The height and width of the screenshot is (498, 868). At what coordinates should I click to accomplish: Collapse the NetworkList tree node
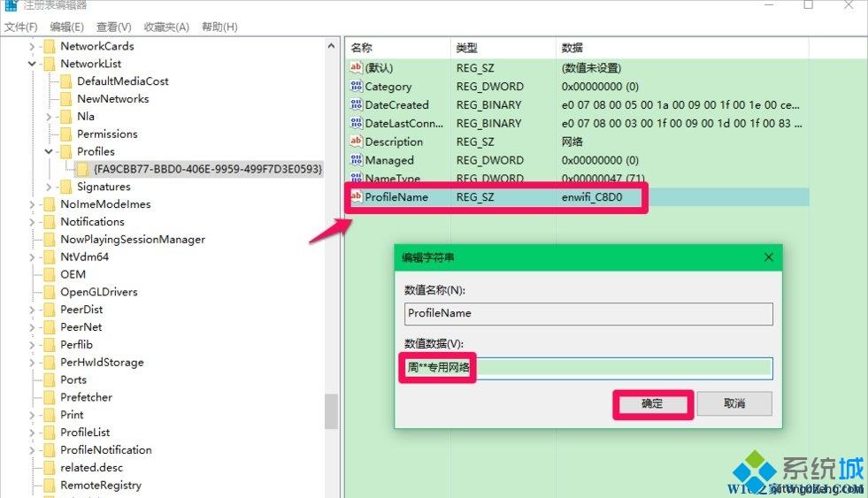tap(32, 65)
